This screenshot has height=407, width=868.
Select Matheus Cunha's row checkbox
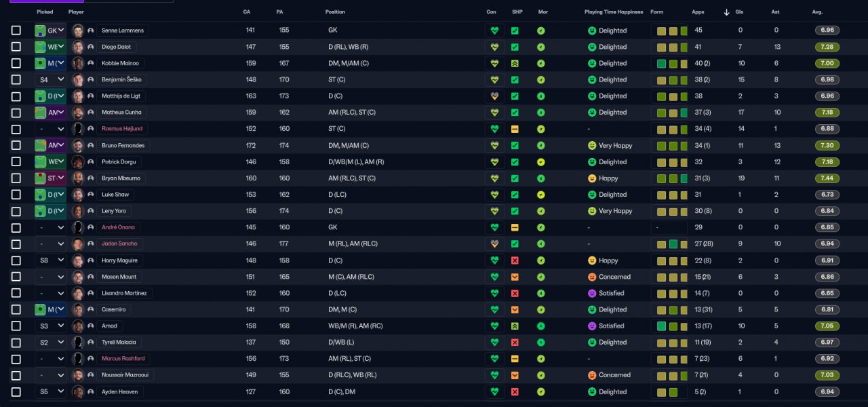click(16, 113)
